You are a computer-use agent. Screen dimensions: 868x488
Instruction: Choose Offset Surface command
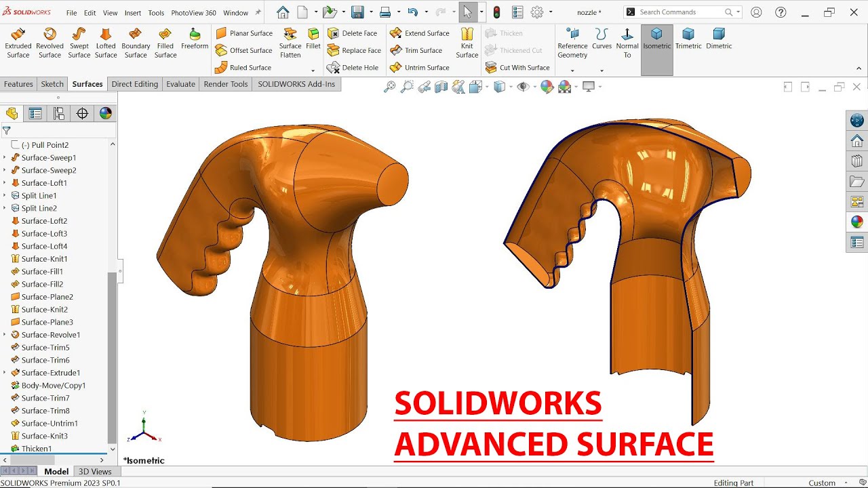(x=243, y=50)
